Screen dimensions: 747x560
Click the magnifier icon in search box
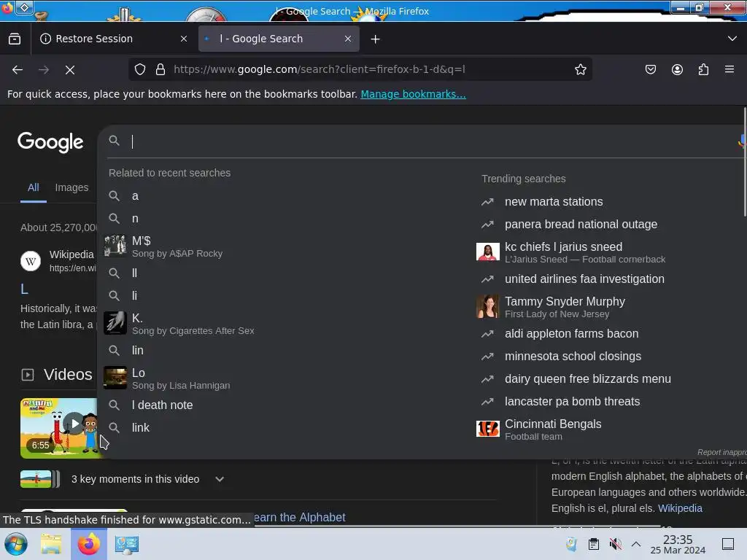click(x=114, y=141)
